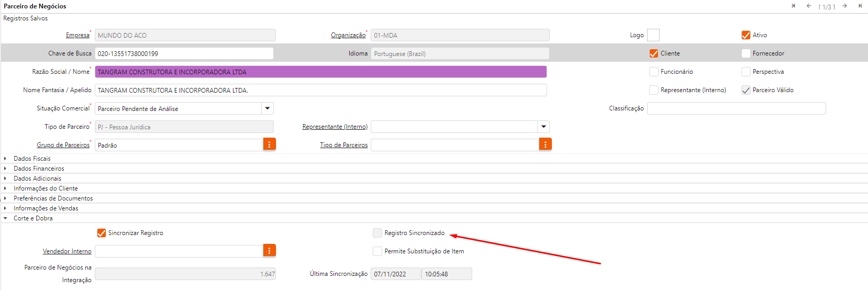The height and width of the screenshot is (290, 868).
Task: Expand the Dados Fiscais section
Action: 32,159
